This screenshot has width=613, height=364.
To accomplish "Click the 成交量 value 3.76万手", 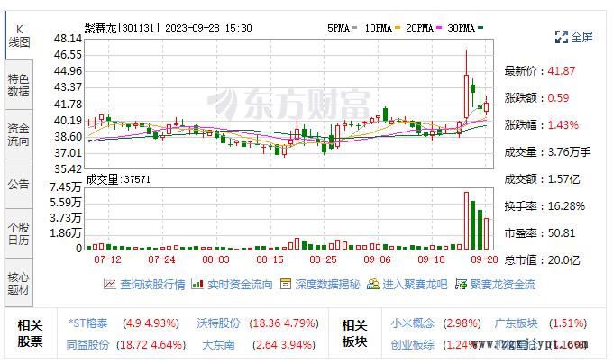I will tap(569, 152).
